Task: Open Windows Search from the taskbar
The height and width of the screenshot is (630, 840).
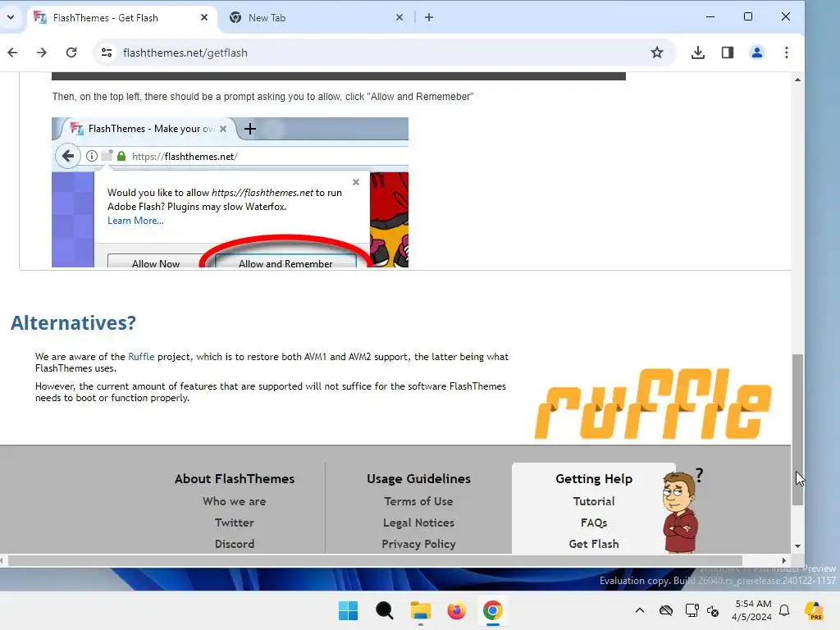Action: pos(384,610)
